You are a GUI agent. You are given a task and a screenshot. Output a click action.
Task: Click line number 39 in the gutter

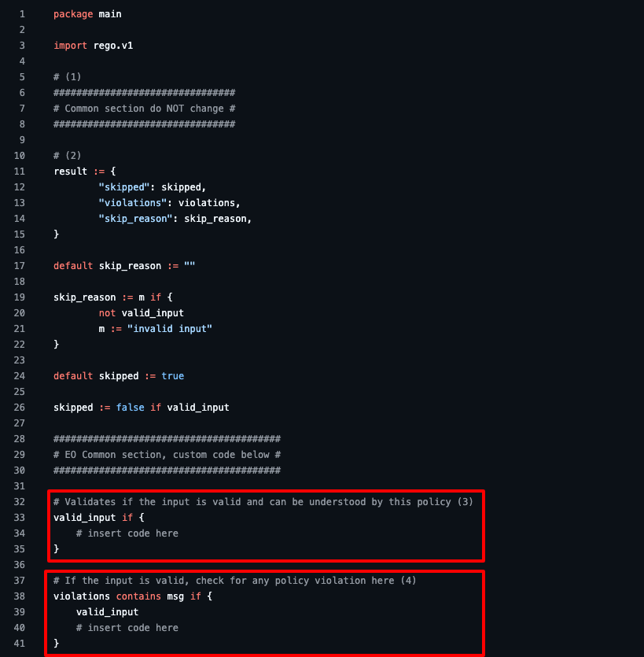pos(20,612)
